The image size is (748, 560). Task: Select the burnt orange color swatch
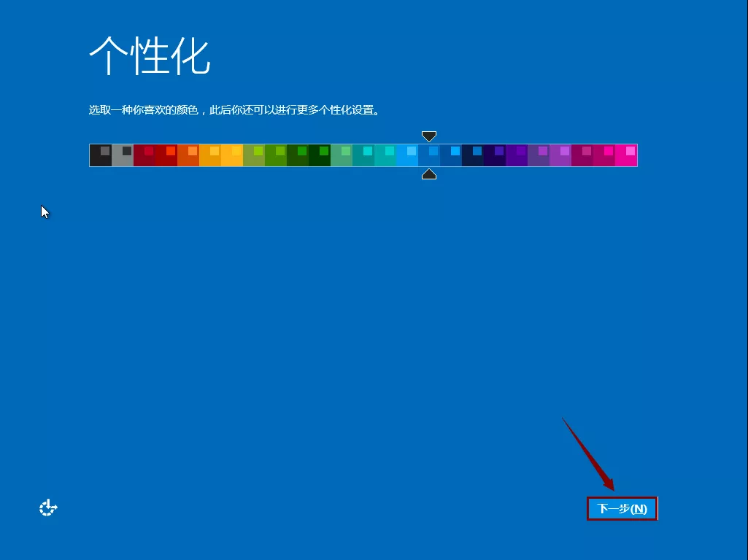(188, 155)
